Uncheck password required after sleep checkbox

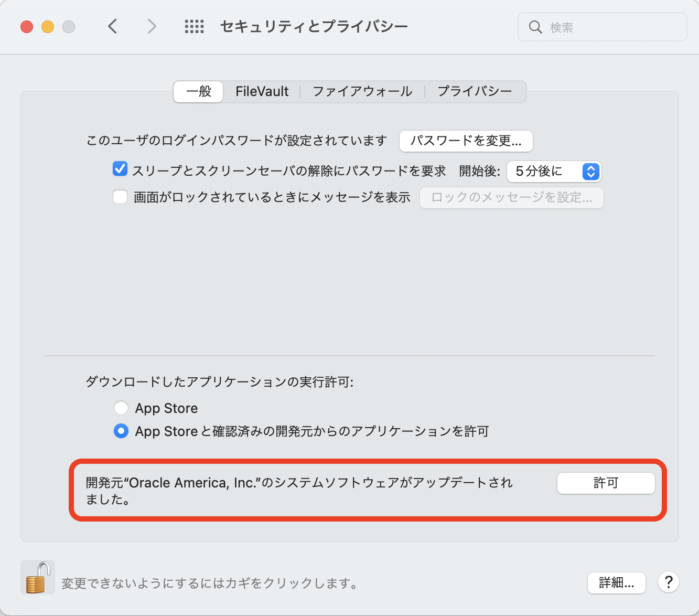[x=120, y=169]
